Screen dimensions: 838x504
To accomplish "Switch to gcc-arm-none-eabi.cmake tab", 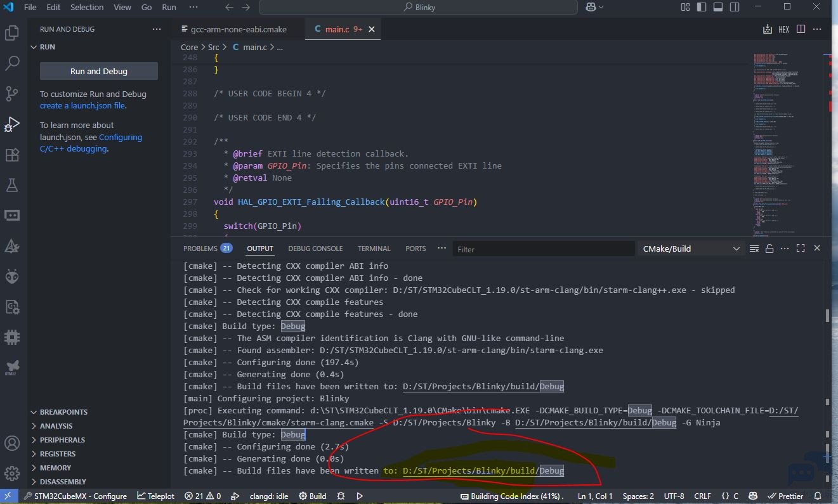I will pyautogui.click(x=238, y=29).
